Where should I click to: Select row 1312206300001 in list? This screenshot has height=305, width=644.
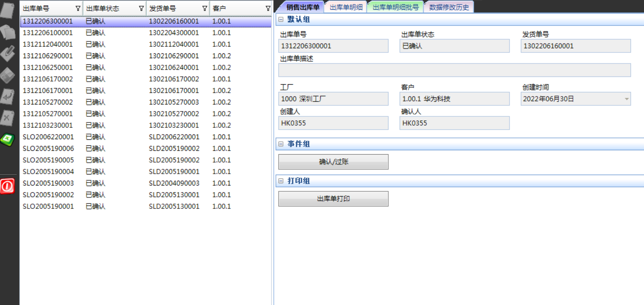(145, 21)
